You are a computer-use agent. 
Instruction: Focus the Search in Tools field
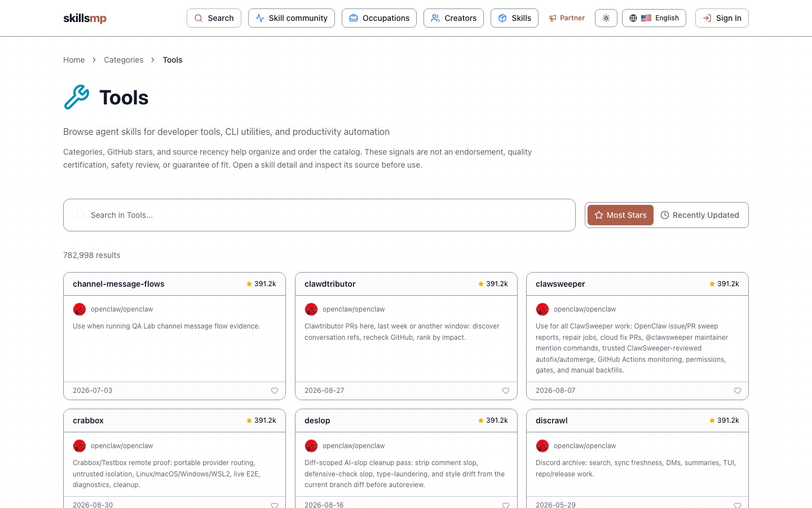pos(319,215)
